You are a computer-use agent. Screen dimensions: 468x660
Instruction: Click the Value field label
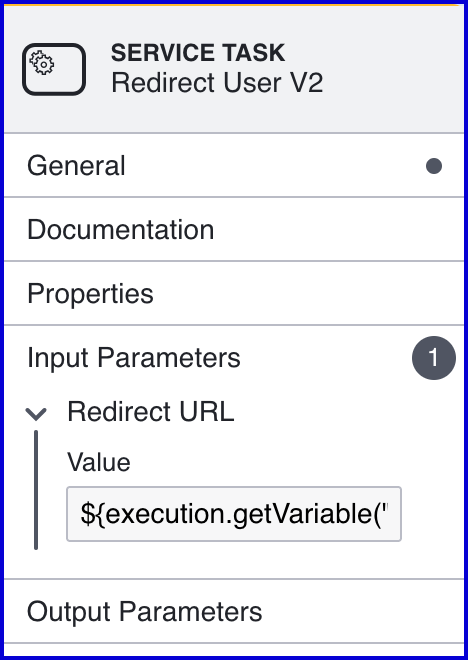click(x=99, y=462)
